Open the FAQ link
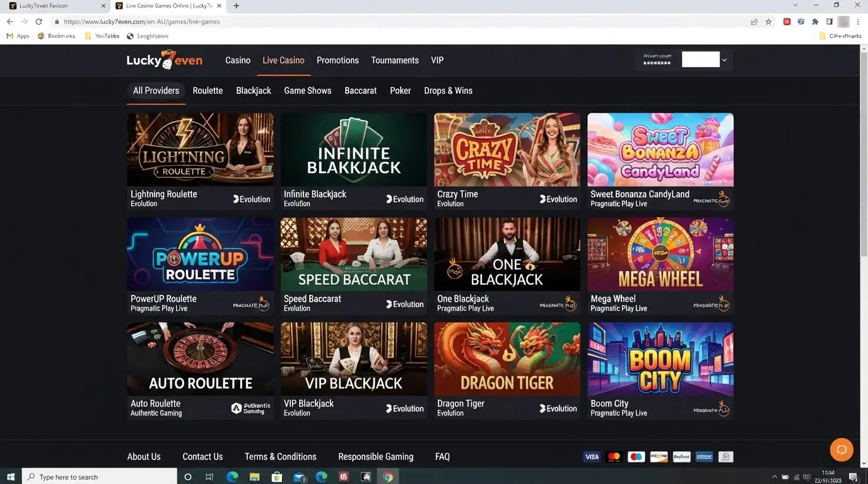 [x=442, y=457]
